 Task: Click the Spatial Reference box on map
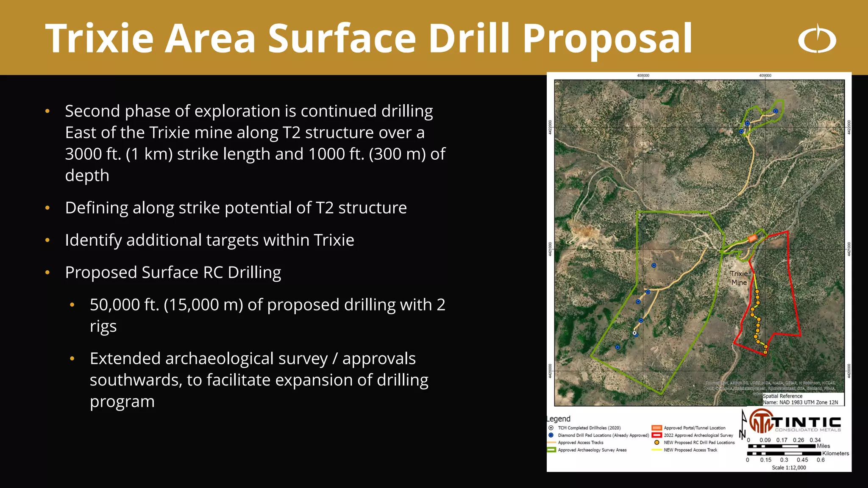pos(803,399)
